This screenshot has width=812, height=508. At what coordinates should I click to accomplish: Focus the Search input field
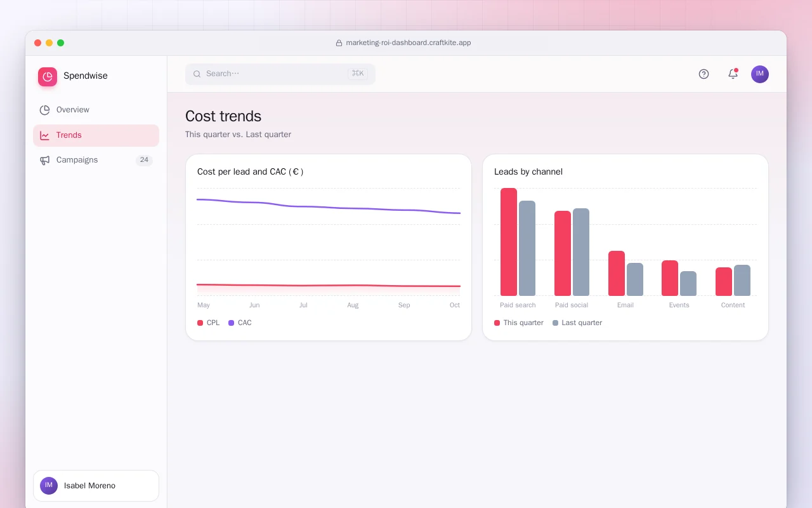coord(280,74)
